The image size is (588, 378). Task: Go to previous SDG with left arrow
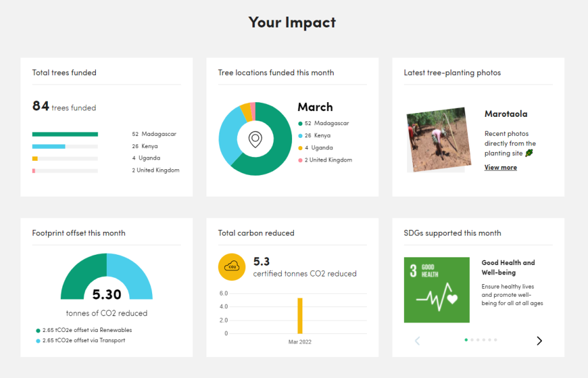click(x=417, y=341)
